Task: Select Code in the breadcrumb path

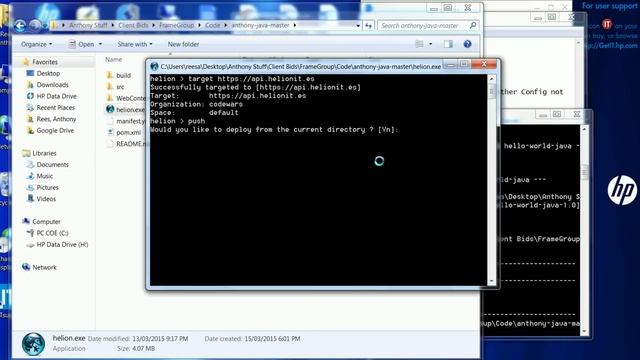Action: pyautogui.click(x=212, y=25)
